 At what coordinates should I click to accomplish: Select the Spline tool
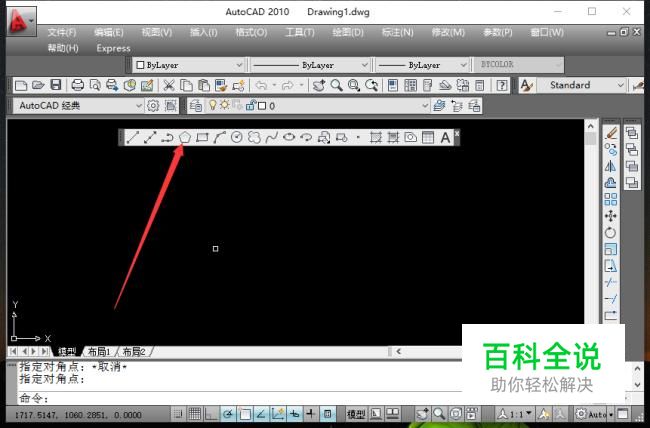point(272,137)
